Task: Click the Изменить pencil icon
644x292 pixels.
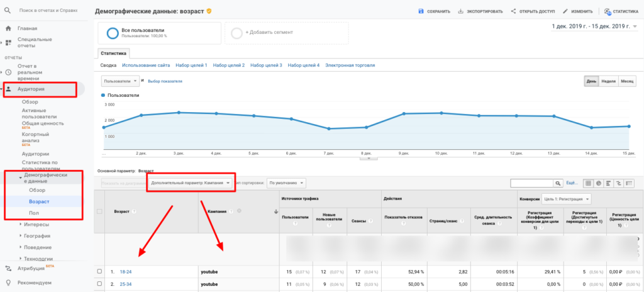Action: tap(566, 11)
